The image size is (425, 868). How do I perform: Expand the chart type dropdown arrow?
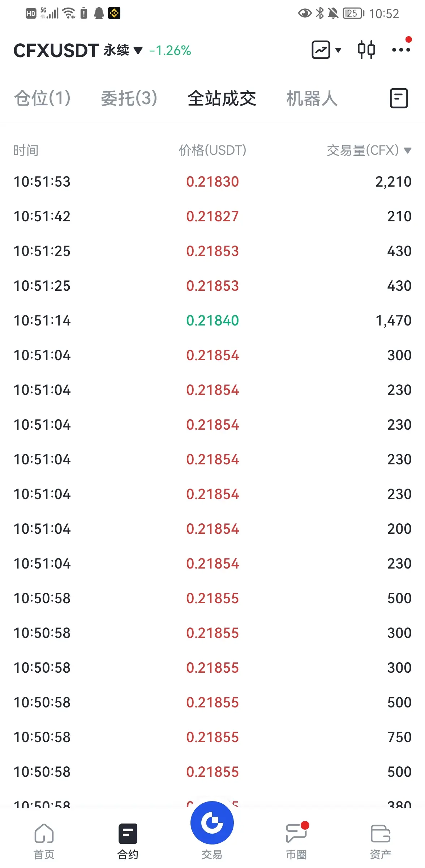coord(338,50)
